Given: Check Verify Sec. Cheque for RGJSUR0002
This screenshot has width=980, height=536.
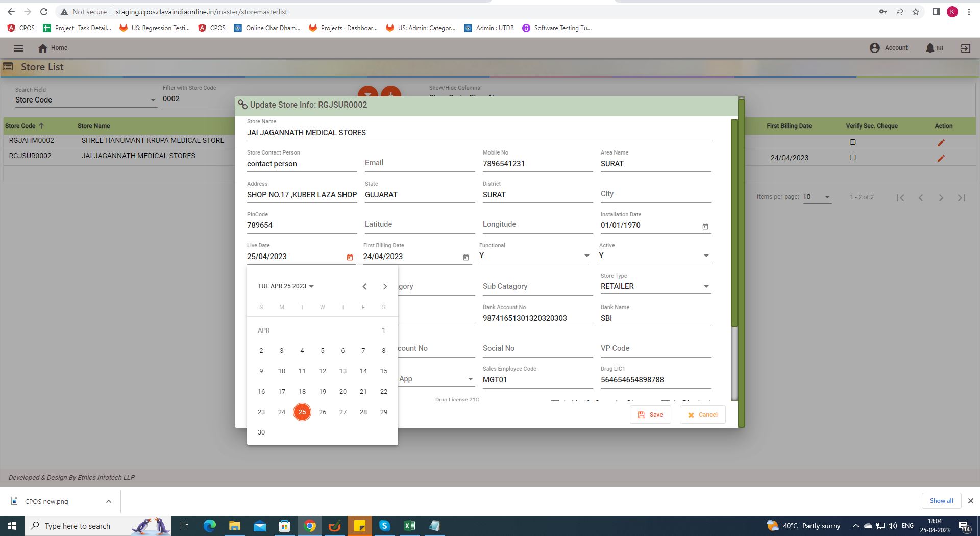Looking at the screenshot, I should tap(852, 158).
